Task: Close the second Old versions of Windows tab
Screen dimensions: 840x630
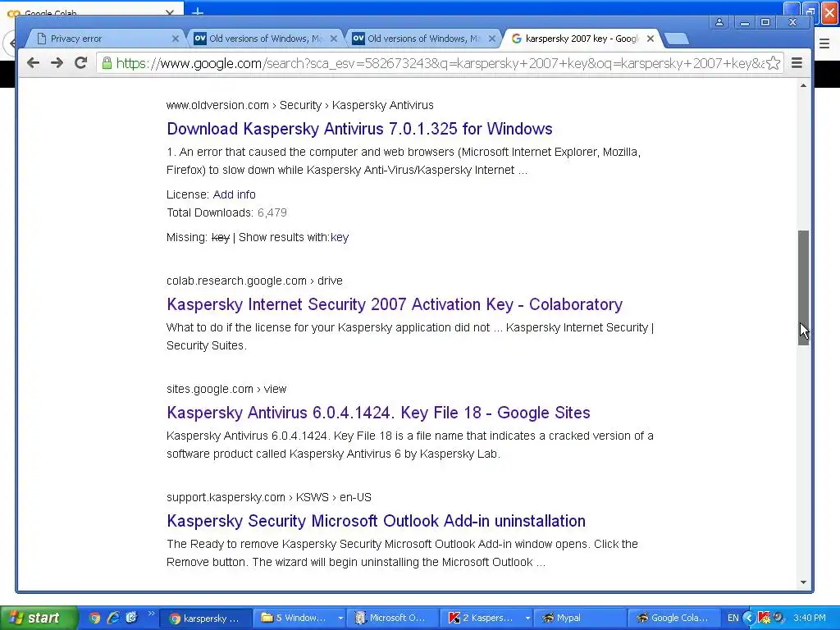Action: pos(492,39)
